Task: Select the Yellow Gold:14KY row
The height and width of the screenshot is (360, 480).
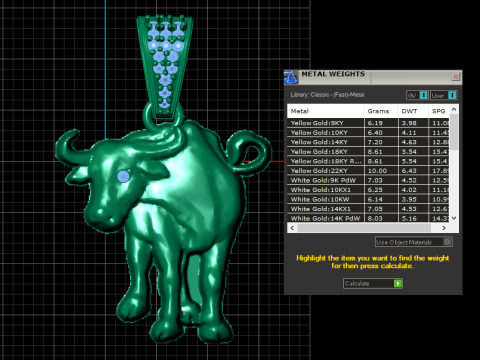Action: pos(368,142)
